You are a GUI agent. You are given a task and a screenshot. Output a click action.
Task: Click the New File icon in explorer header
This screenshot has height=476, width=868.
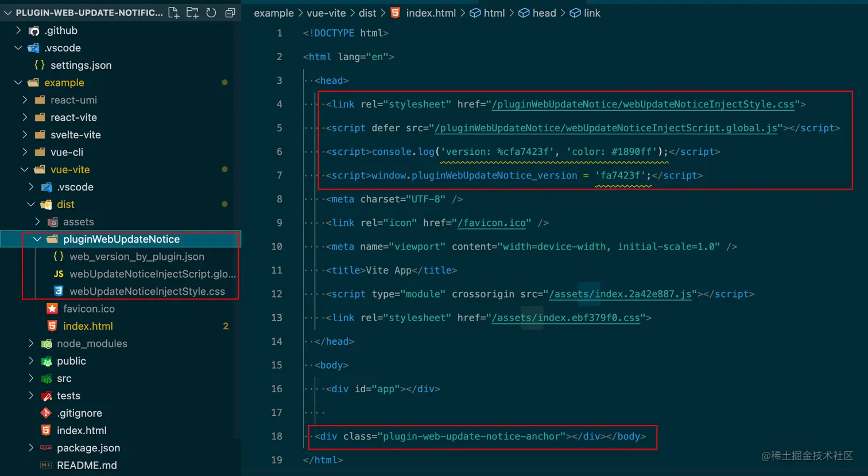click(173, 13)
